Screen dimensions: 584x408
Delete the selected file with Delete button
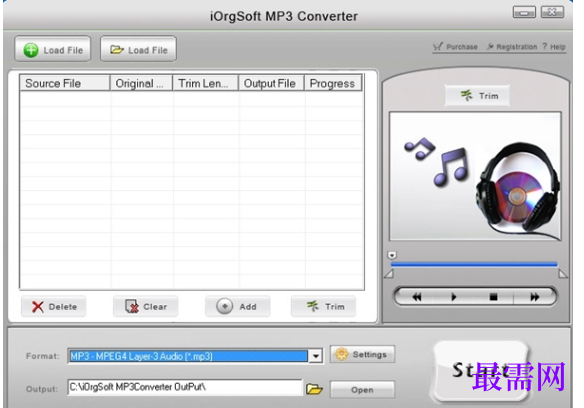point(54,307)
